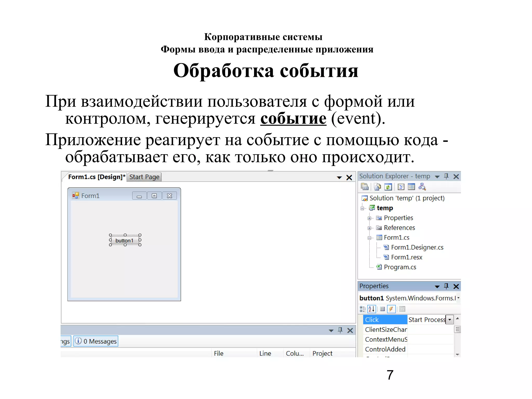Image resolution: width=532 pixels, height=399 pixels.
Task: Click Properties scrollbar thumb
Action: (457, 329)
